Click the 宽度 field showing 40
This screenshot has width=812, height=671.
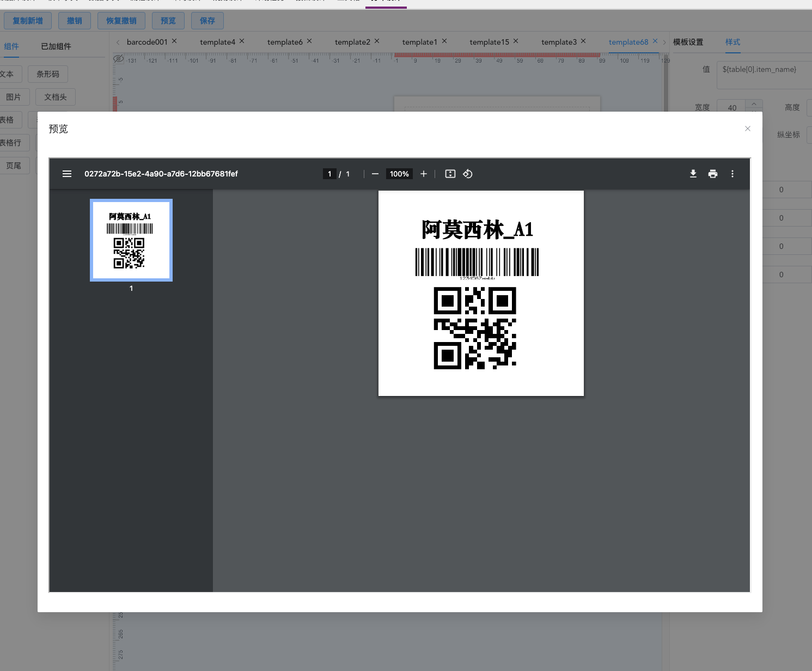pos(731,107)
